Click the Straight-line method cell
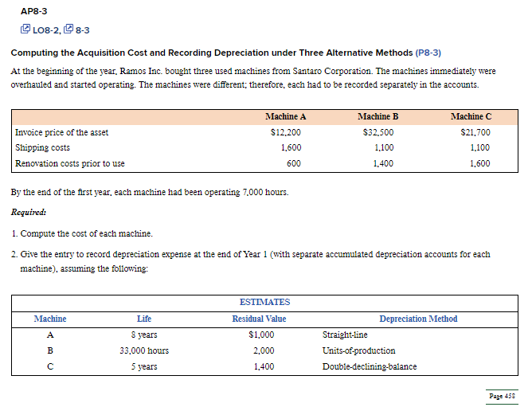This screenshot has width=532, height=407. pyautogui.click(x=345, y=335)
